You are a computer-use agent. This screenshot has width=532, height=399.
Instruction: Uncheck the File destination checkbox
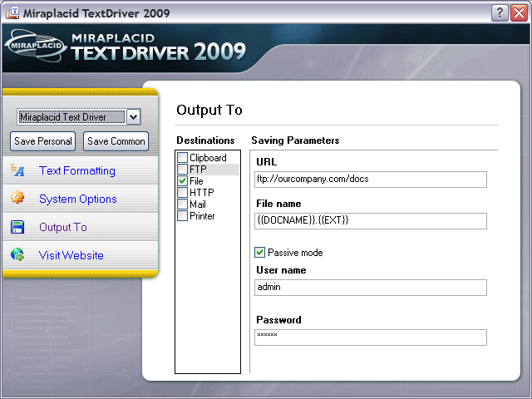(183, 181)
